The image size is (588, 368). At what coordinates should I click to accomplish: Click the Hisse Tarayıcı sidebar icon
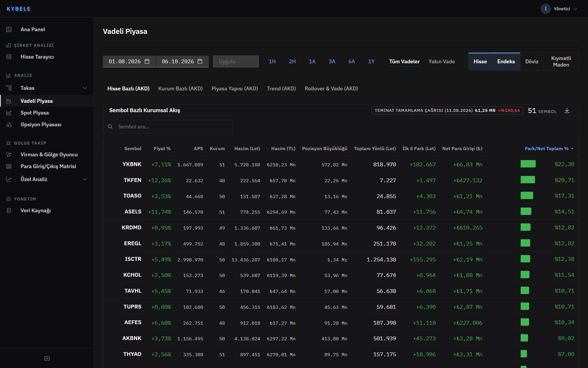tap(9, 57)
